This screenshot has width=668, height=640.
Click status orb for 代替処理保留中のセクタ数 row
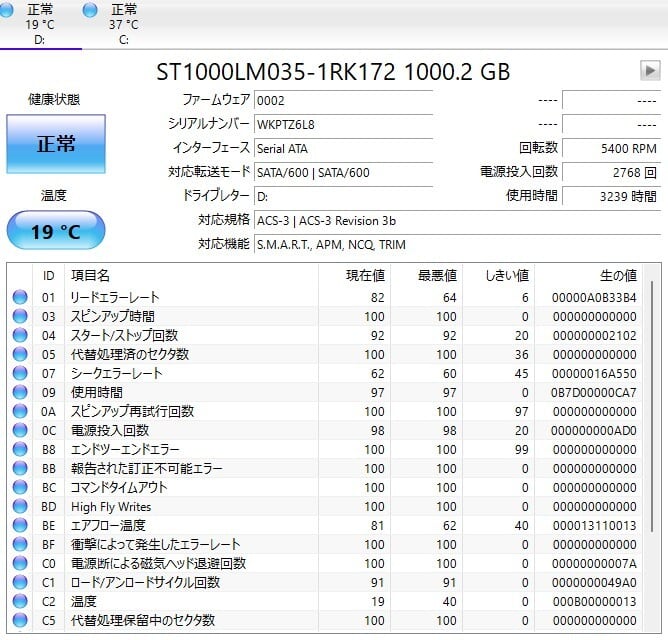click(20, 620)
